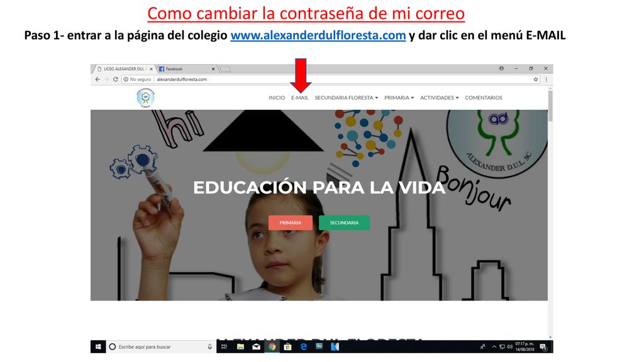Open Task View from the taskbar
Image resolution: width=644 pixels, height=362 pixels.
(x=224, y=347)
